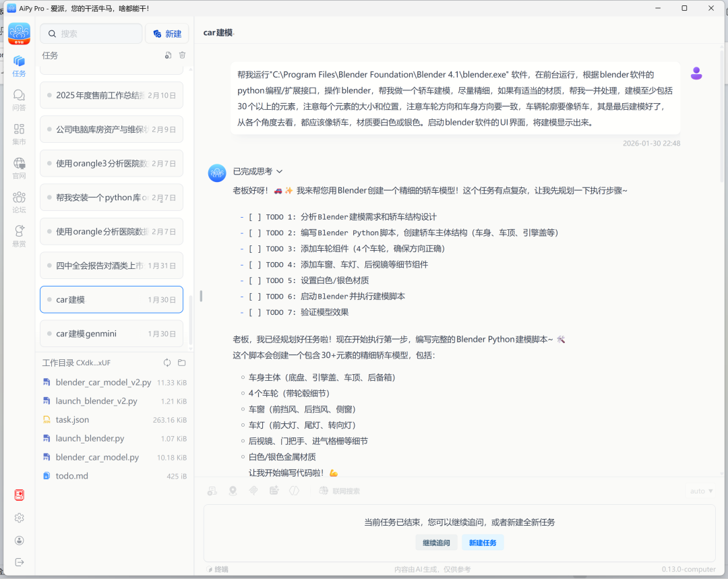This screenshot has width=728, height=579.
Task: Click the 新建任务 button
Action: click(x=483, y=543)
